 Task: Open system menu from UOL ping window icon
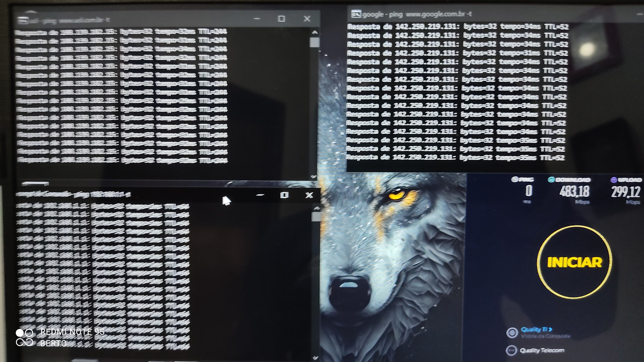pyautogui.click(x=23, y=20)
